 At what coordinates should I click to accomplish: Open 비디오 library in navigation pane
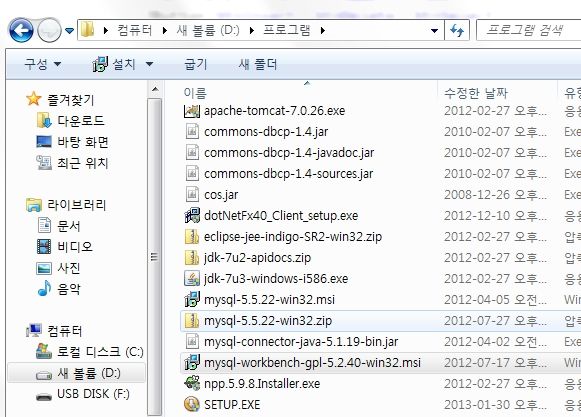click(74, 247)
